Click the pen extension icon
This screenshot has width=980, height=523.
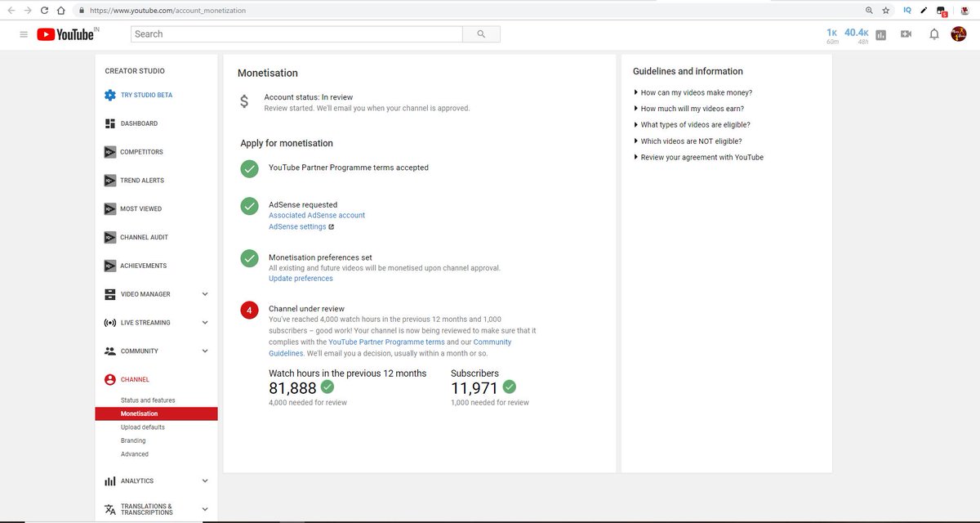point(924,11)
